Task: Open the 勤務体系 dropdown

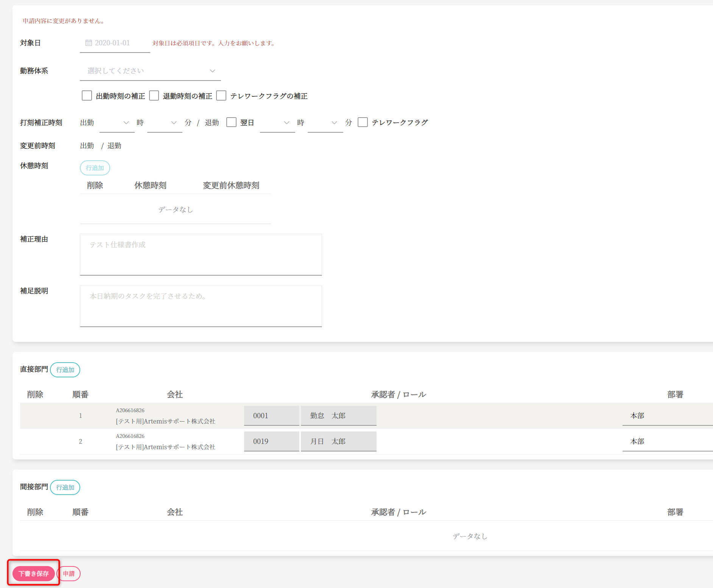Action: click(150, 71)
